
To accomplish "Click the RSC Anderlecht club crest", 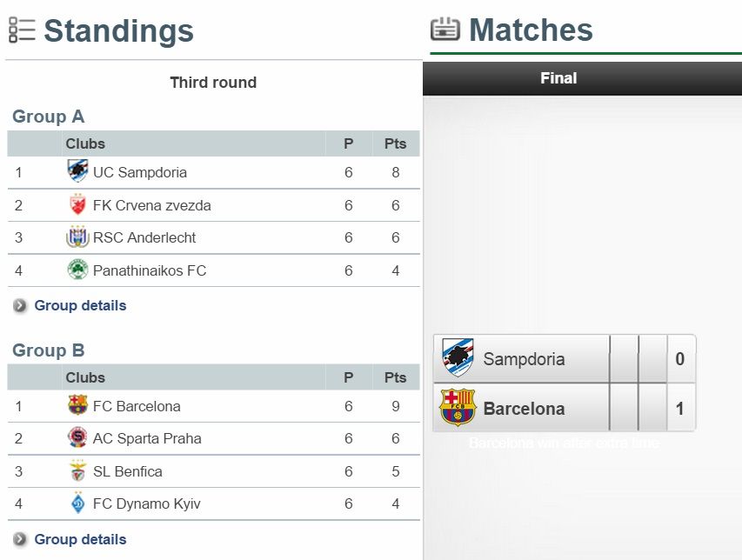I will (77, 237).
